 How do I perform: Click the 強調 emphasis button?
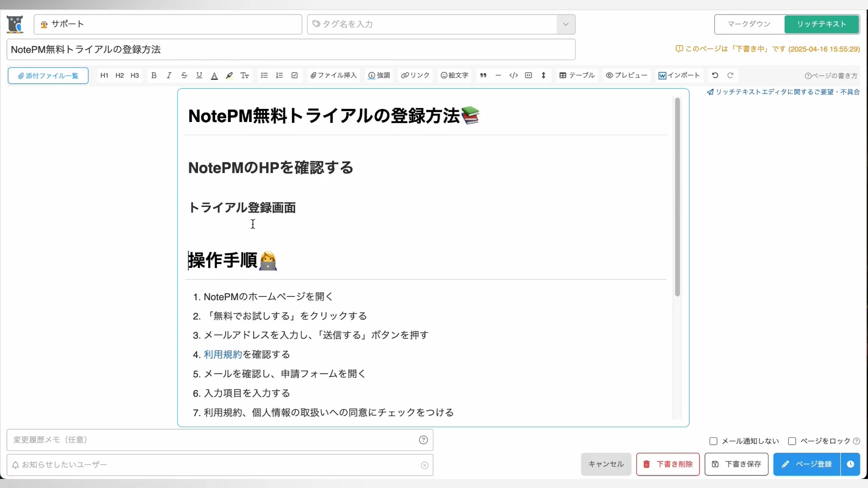[379, 75]
